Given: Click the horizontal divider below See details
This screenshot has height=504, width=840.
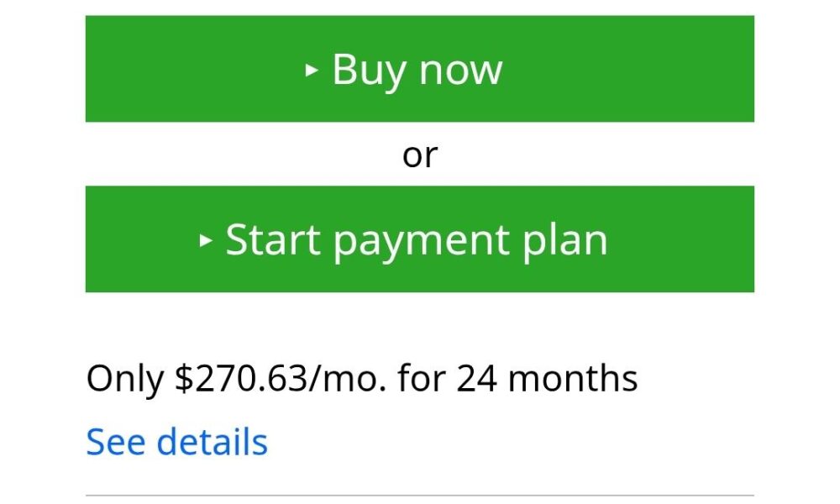Looking at the screenshot, I should click(x=420, y=496).
